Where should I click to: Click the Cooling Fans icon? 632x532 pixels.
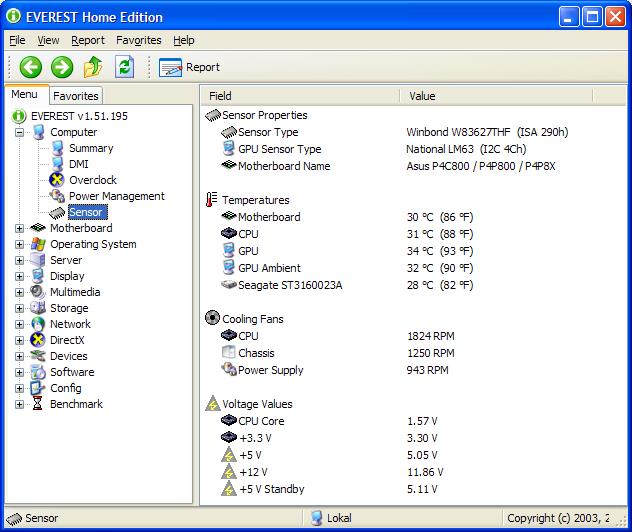click(212, 318)
